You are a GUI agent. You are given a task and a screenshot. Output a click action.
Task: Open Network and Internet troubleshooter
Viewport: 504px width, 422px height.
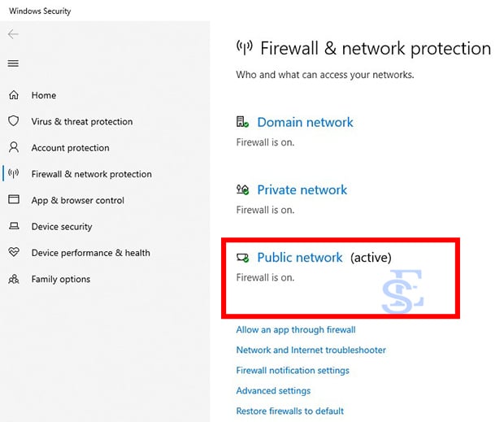[x=311, y=350]
